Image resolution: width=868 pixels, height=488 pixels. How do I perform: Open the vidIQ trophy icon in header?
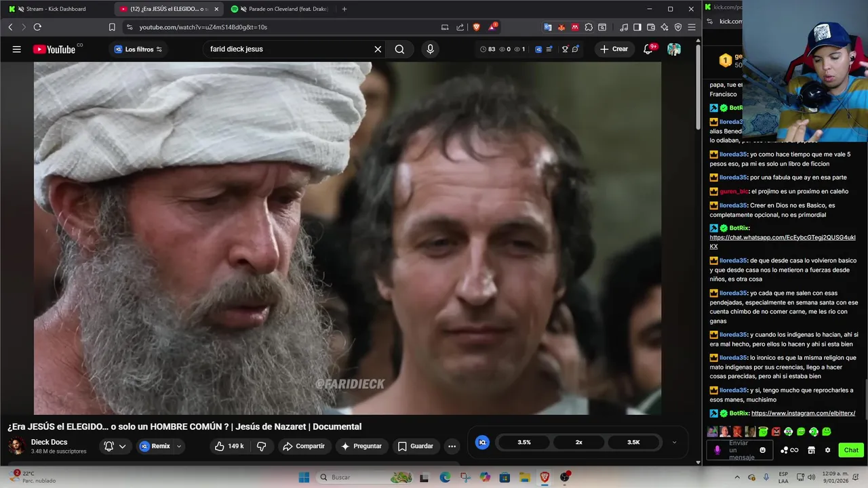click(x=564, y=49)
